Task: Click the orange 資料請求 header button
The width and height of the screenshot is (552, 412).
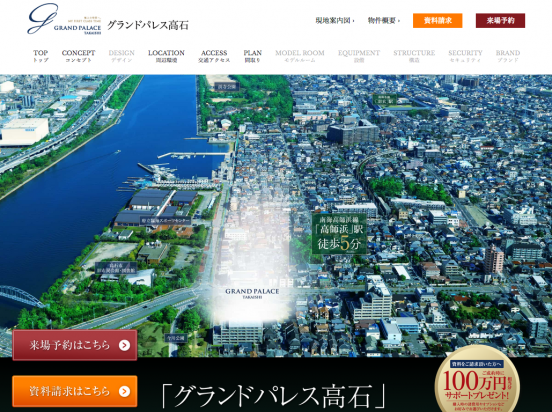Action: click(x=438, y=20)
